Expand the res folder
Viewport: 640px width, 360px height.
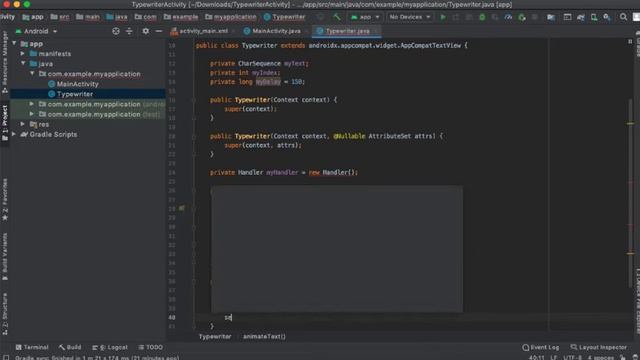[x=23, y=124]
